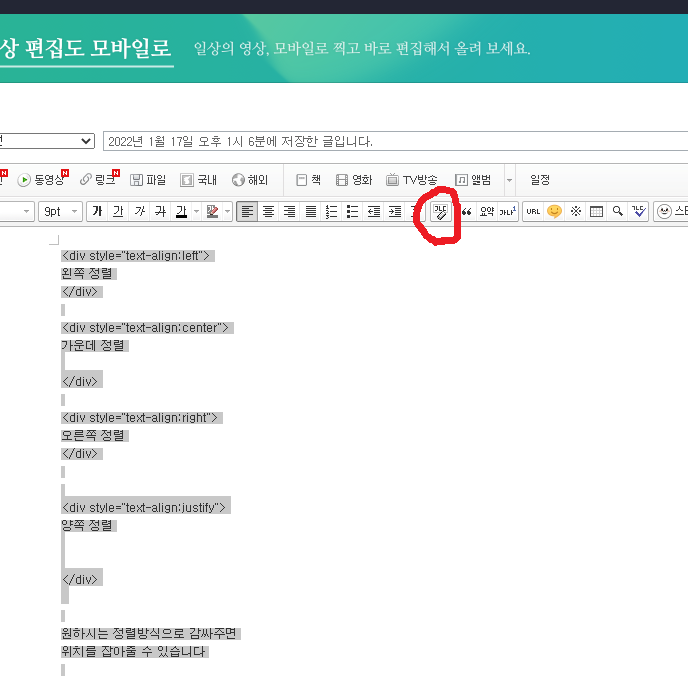
Task: Open the category select box next to title
Action: (47, 141)
